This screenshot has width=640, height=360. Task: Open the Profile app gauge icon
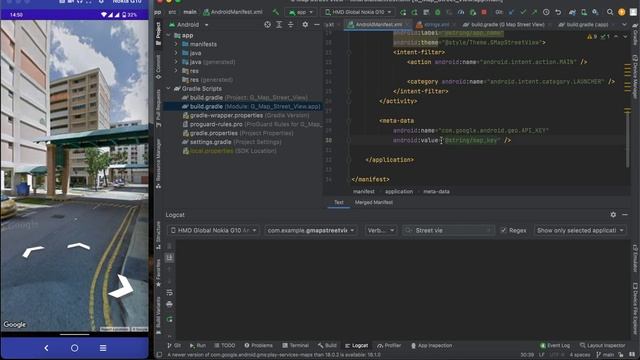point(461,12)
